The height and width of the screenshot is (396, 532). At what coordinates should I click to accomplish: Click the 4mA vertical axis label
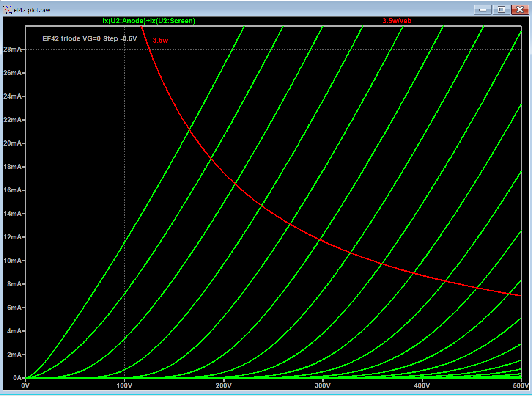click(14, 331)
